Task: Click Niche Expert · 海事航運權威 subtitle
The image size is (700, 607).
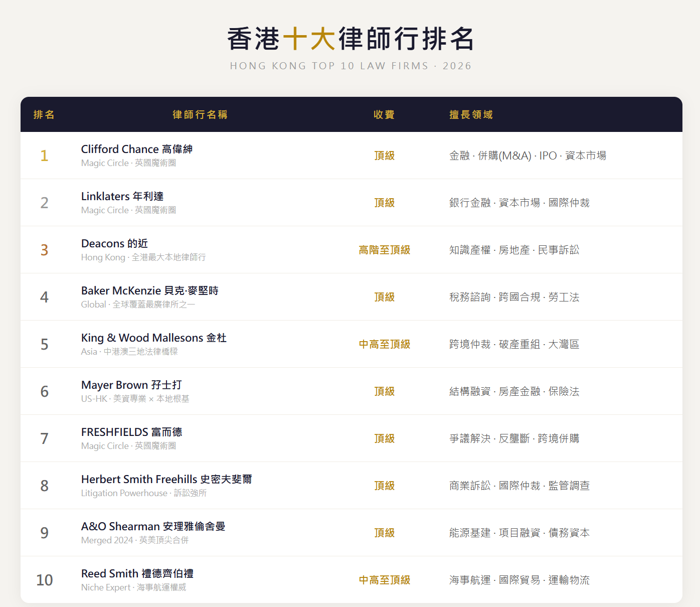Action: [x=133, y=587]
